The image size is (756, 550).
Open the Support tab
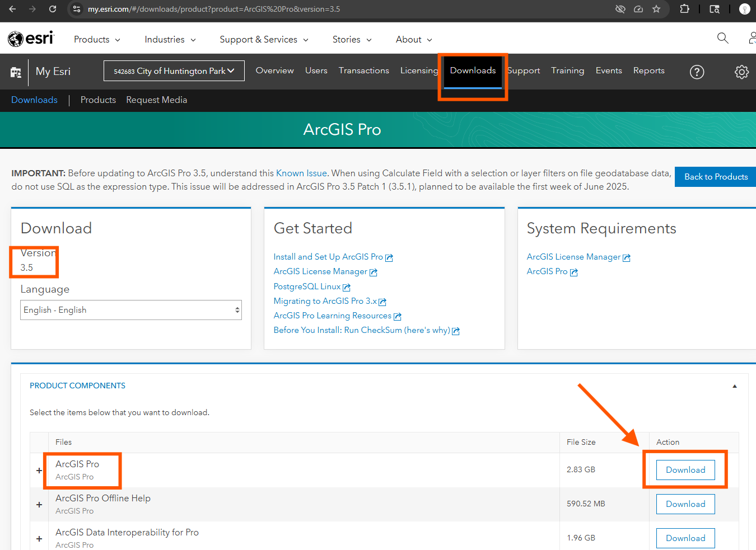pos(524,70)
